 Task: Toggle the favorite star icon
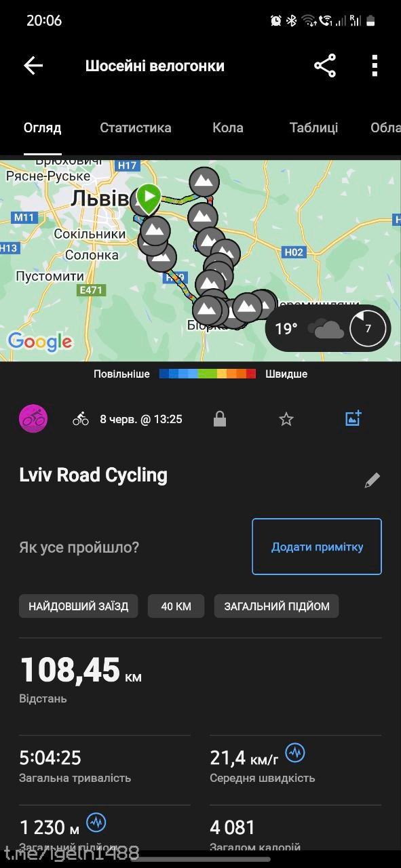click(286, 419)
